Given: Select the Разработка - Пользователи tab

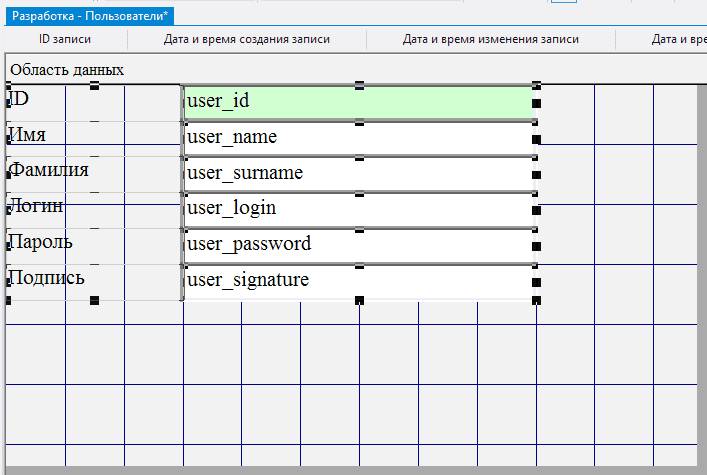Looking at the screenshot, I should [90, 16].
